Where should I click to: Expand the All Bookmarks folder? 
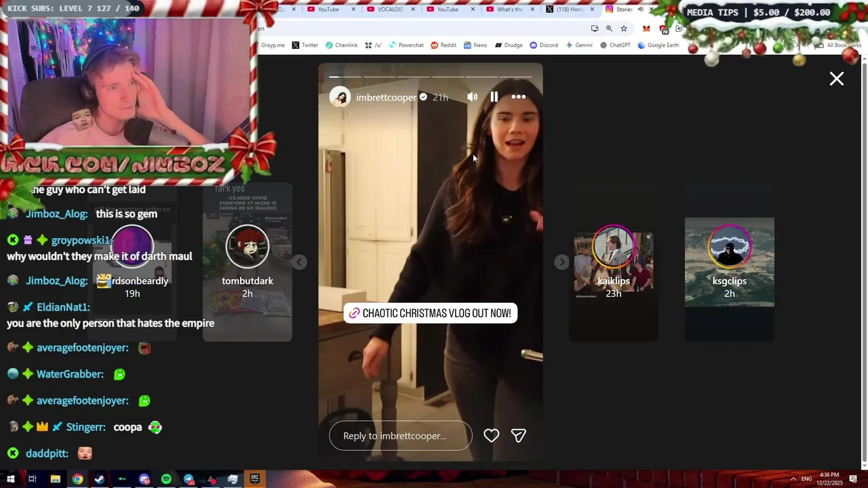839,45
